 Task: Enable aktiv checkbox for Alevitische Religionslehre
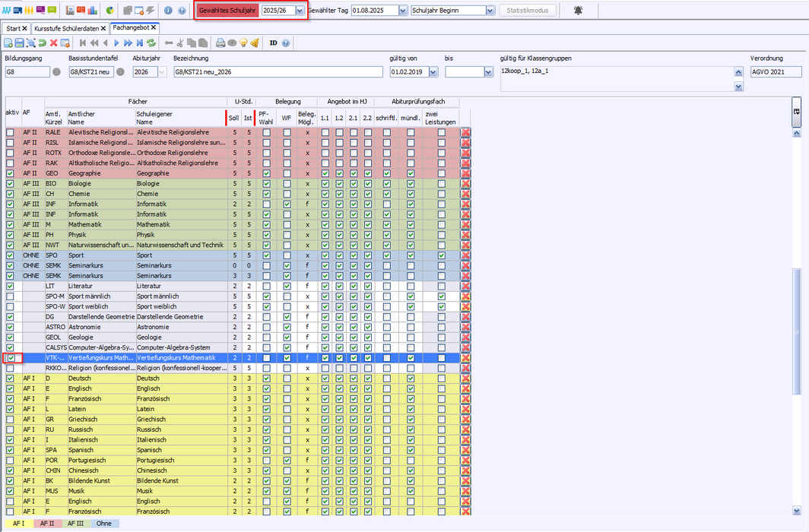11,132
